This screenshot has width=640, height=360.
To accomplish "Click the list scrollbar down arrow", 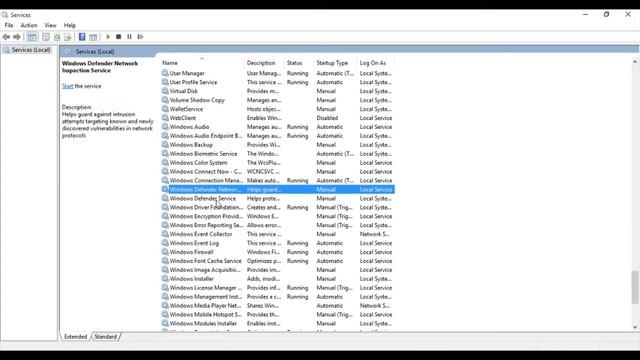I will pyautogui.click(x=635, y=327).
